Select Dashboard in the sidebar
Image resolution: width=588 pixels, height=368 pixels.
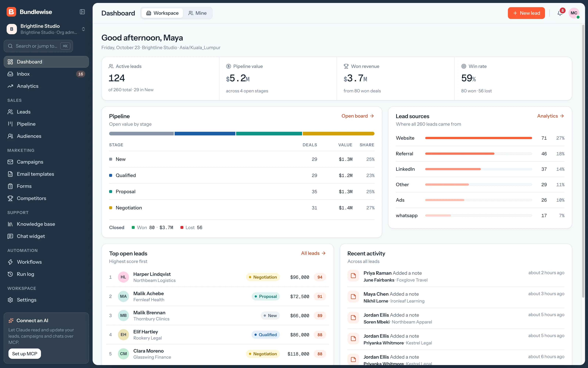pyautogui.click(x=46, y=62)
